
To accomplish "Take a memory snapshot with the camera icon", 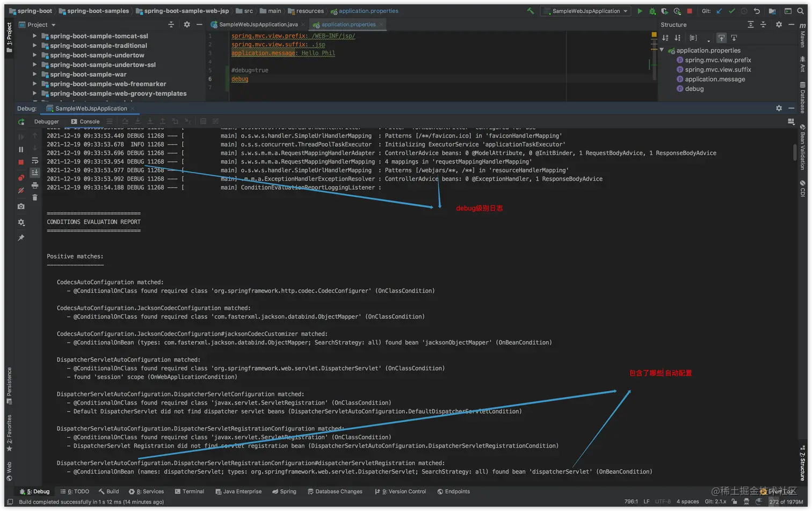I will point(20,206).
